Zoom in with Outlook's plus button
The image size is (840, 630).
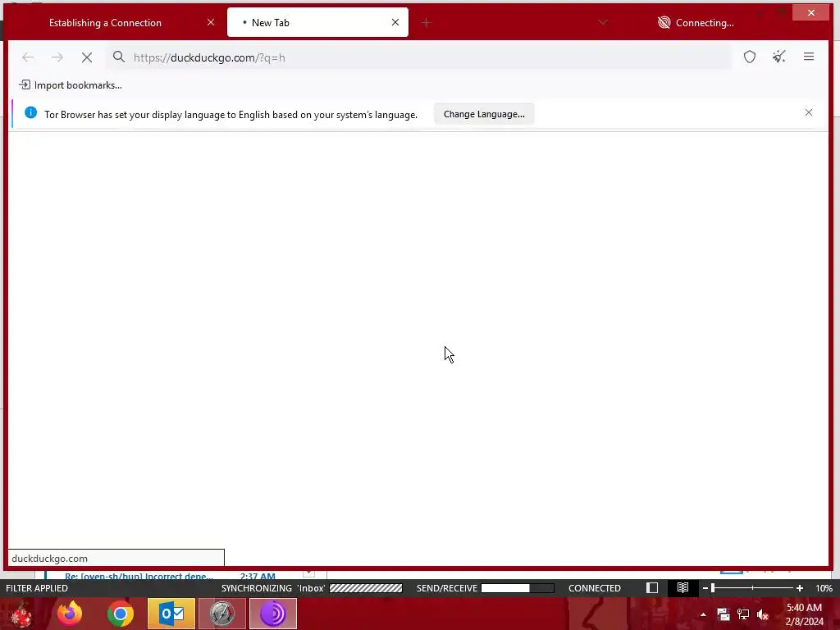[x=799, y=588]
